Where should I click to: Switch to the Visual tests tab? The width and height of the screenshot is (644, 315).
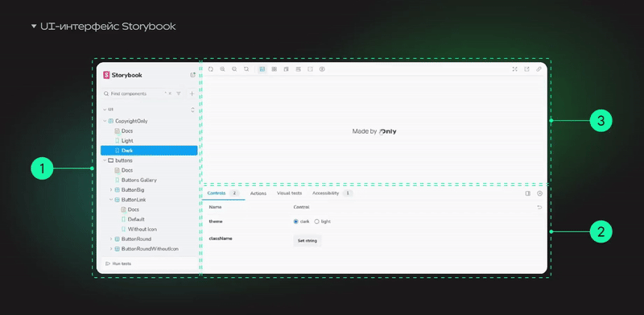coord(289,193)
